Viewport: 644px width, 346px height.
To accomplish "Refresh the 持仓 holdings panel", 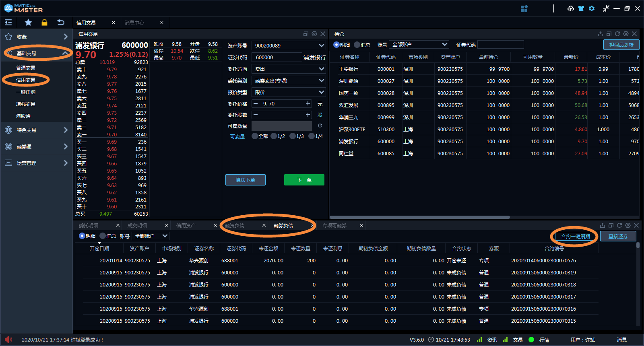I will [x=617, y=34].
